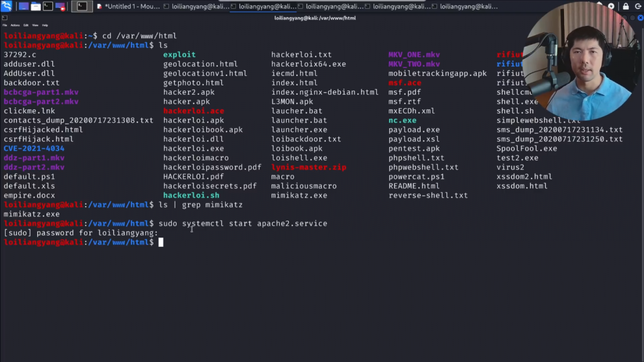
Task: Click virus2 file name
Action: [511, 167]
